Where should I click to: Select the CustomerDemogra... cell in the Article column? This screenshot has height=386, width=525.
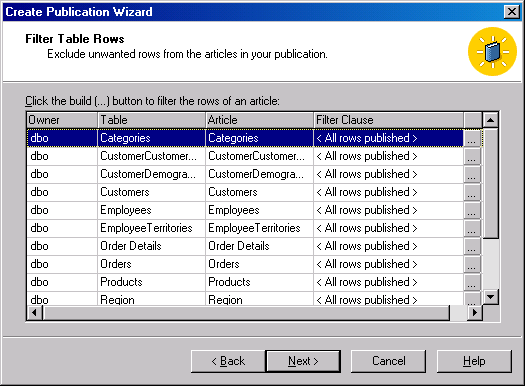pyautogui.click(x=259, y=174)
